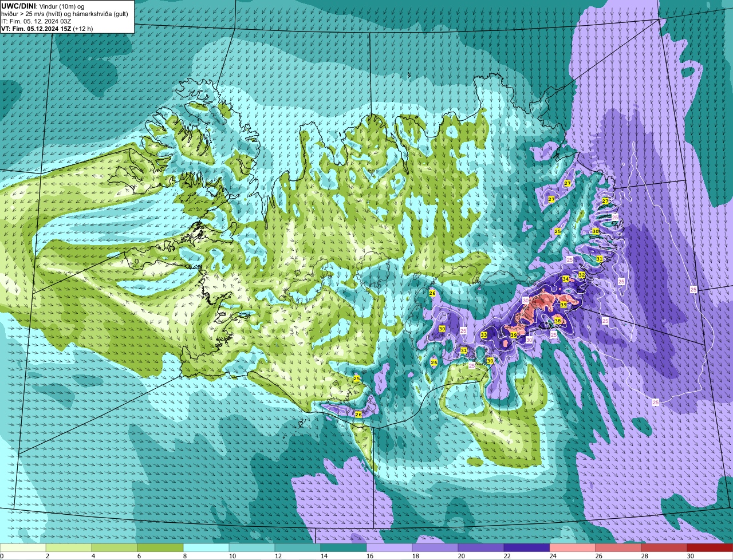Click the '30' tick label on color scale
Viewport: 733px width, 560px height.
[x=691, y=556]
